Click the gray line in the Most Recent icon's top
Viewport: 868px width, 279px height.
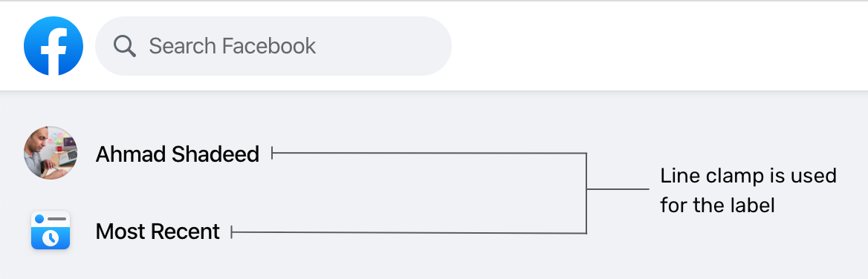click(57, 220)
